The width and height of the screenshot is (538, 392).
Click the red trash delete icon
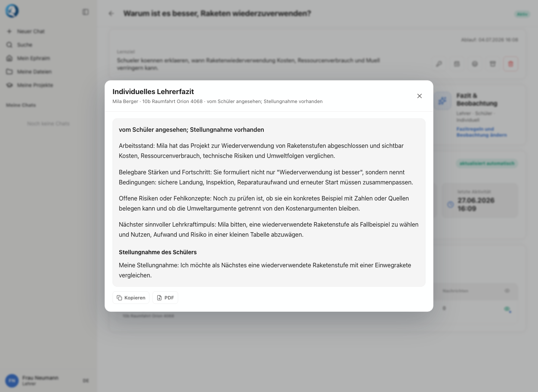[511, 64]
